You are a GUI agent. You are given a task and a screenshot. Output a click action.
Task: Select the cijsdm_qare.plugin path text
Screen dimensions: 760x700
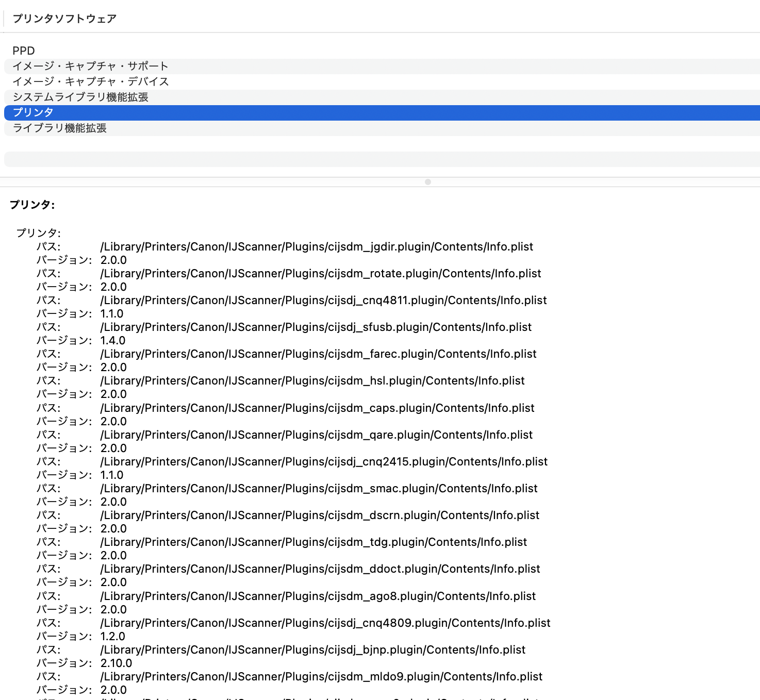pos(317,435)
